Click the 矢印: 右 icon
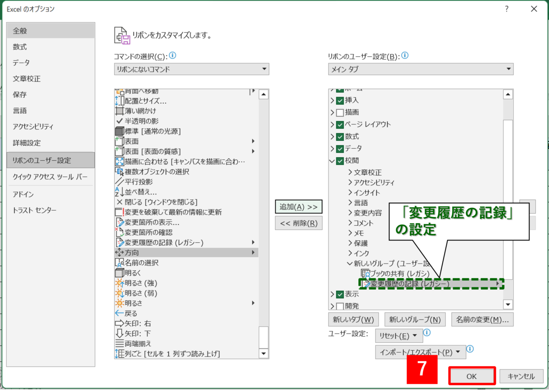549x392 pixels. [x=120, y=323]
